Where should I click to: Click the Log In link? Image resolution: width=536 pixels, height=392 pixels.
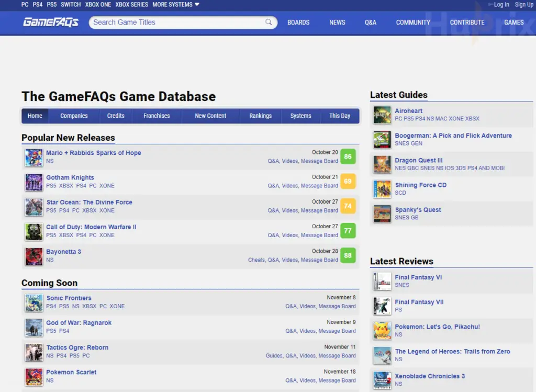tap(501, 4)
